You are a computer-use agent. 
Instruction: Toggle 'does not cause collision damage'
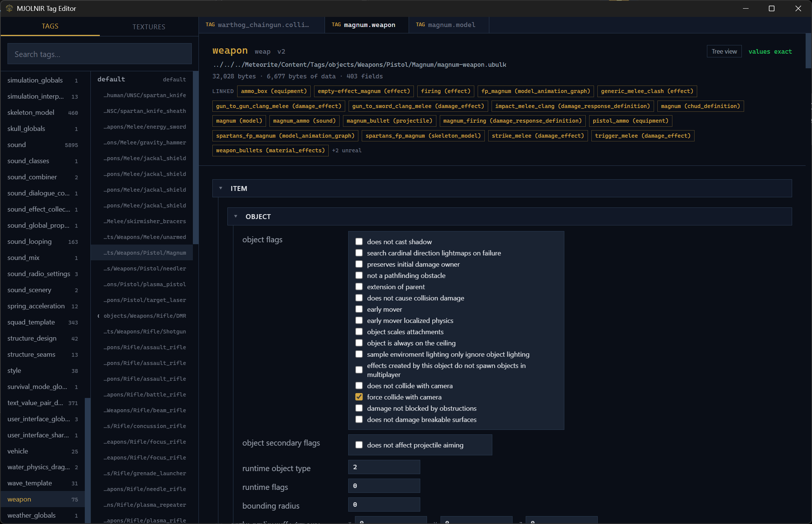[x=359, y=298]
